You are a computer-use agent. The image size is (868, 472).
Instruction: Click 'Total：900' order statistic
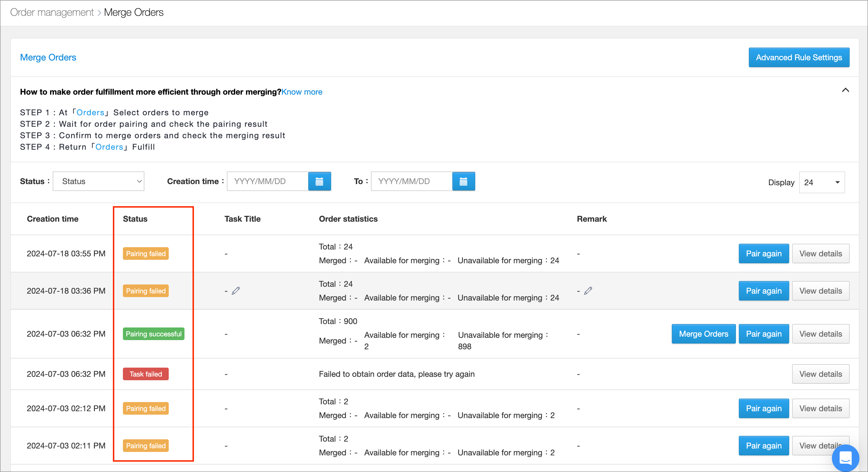tap(338, 321)
